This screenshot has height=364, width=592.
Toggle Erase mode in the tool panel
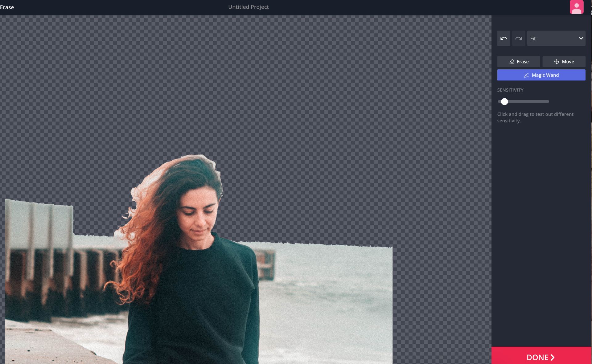[x=518, y=62]
